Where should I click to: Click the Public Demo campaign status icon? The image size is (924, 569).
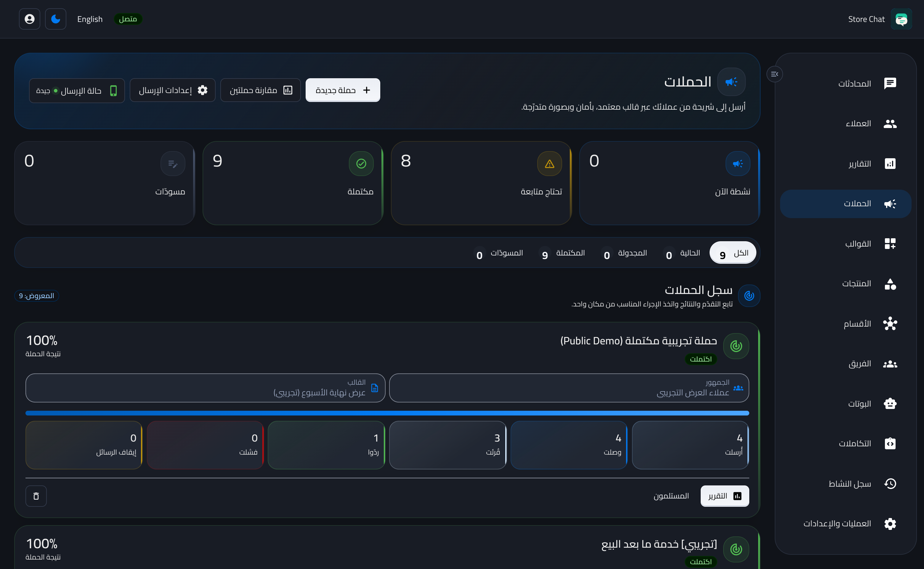pyautogui.click(x=736, y=346)
